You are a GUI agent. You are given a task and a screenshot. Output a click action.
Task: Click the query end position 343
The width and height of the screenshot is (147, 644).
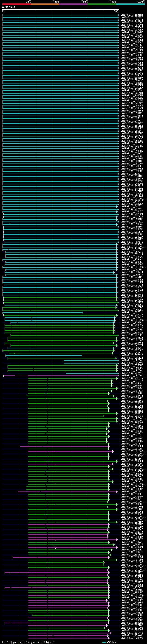coord(116,11)
